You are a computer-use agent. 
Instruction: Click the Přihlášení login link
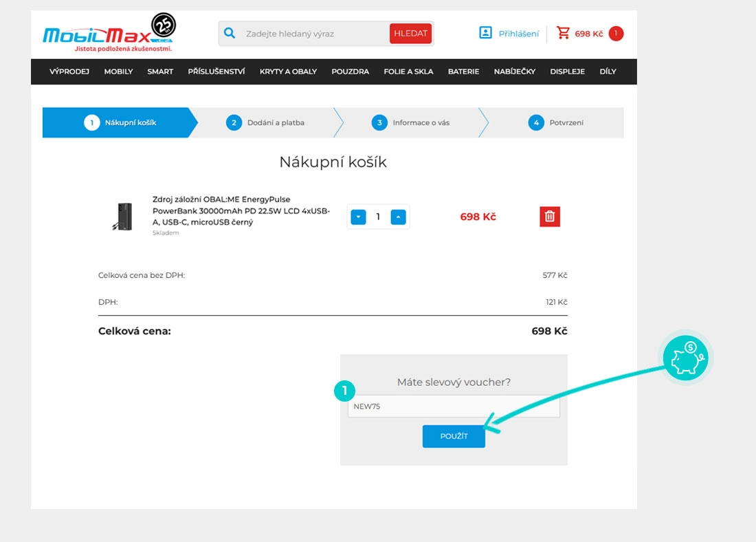[x=518, y=34]
